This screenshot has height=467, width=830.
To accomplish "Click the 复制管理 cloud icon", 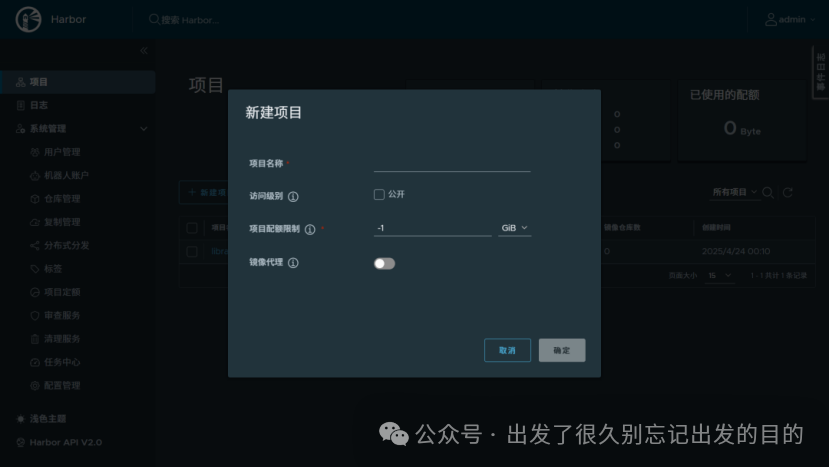I will 35,222.
